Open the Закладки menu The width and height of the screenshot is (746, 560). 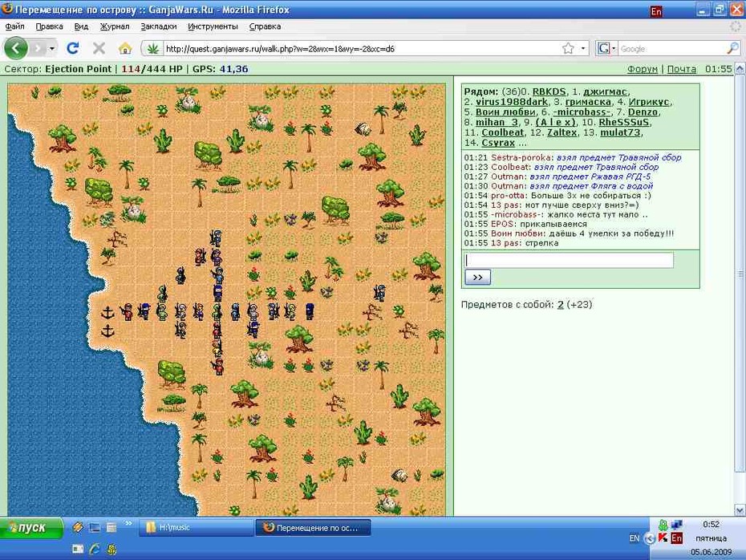pyautogui.click(x=159, y=26)
